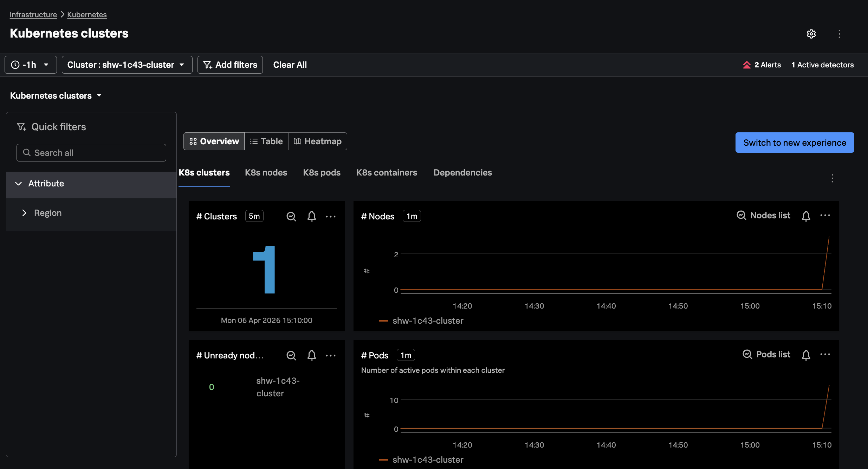Click bell icon in # Nodes panel
This screenshot has height=469, width=868.
(806, 216)
